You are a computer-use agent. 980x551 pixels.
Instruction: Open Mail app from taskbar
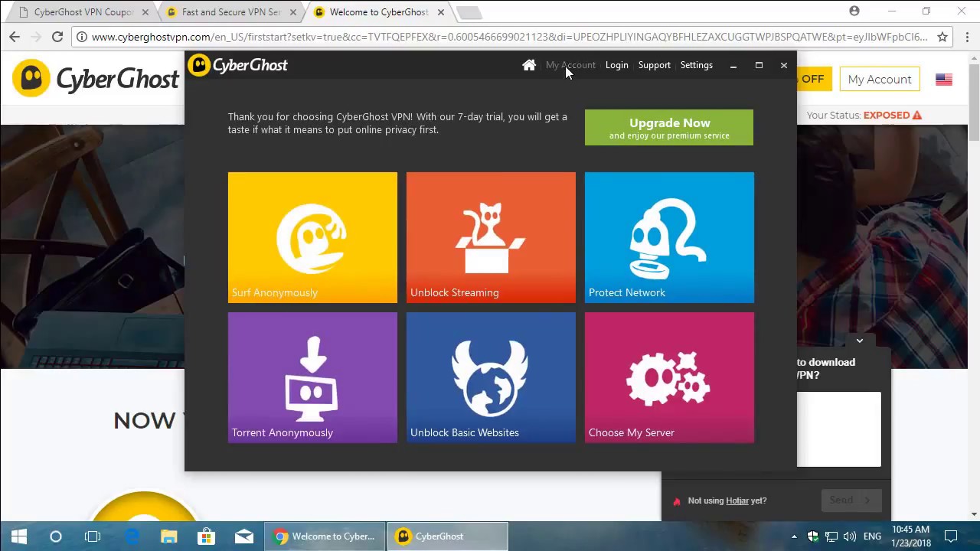point(243,536)
